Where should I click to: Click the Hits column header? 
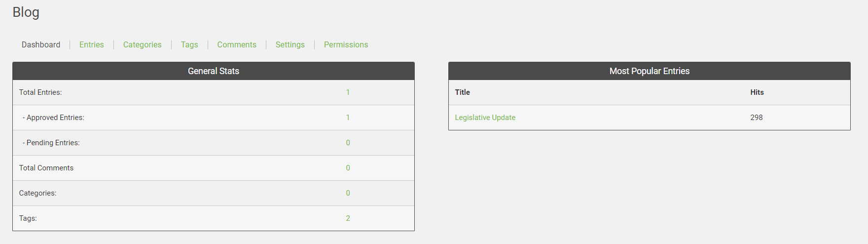coord(757,92)
